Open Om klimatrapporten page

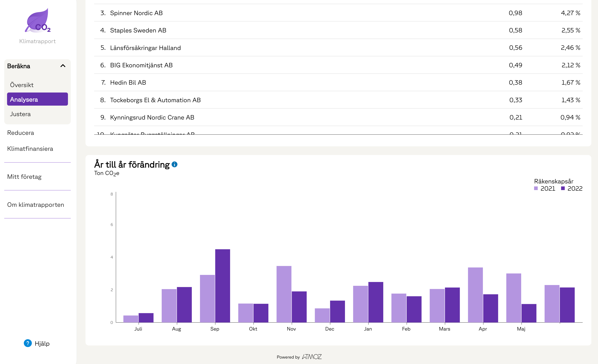(x=36, y=205)
